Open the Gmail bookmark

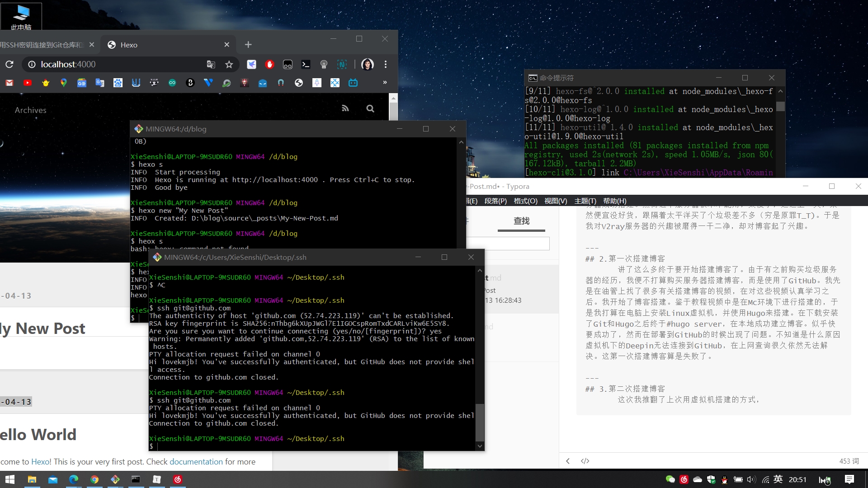coord(9,83)
